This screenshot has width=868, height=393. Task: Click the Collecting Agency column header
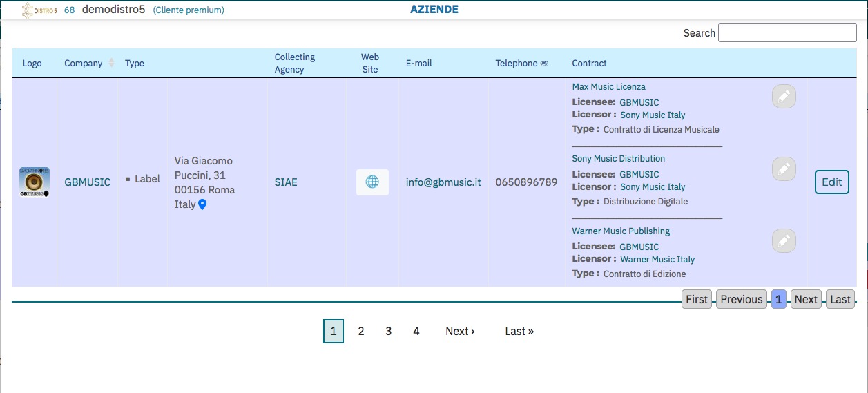click(x=295, y=63)
